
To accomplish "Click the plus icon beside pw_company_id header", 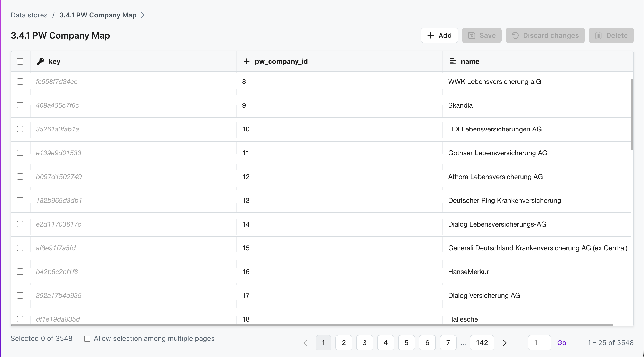I will pyautogui.click(x=246, y=61).
